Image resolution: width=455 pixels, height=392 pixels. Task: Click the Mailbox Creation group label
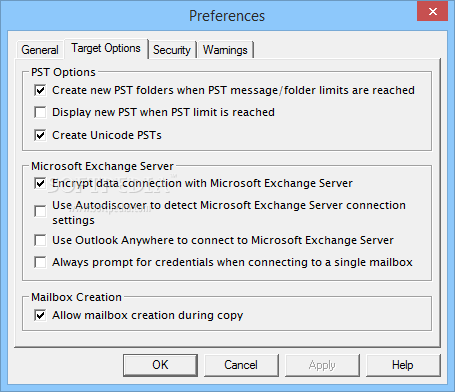76,297
